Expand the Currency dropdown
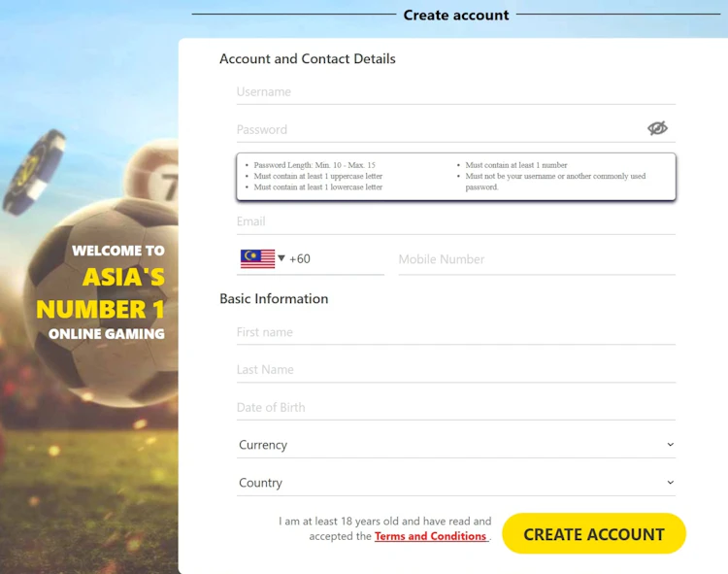Viewport: 728px width, 574px height. [456, 445]
